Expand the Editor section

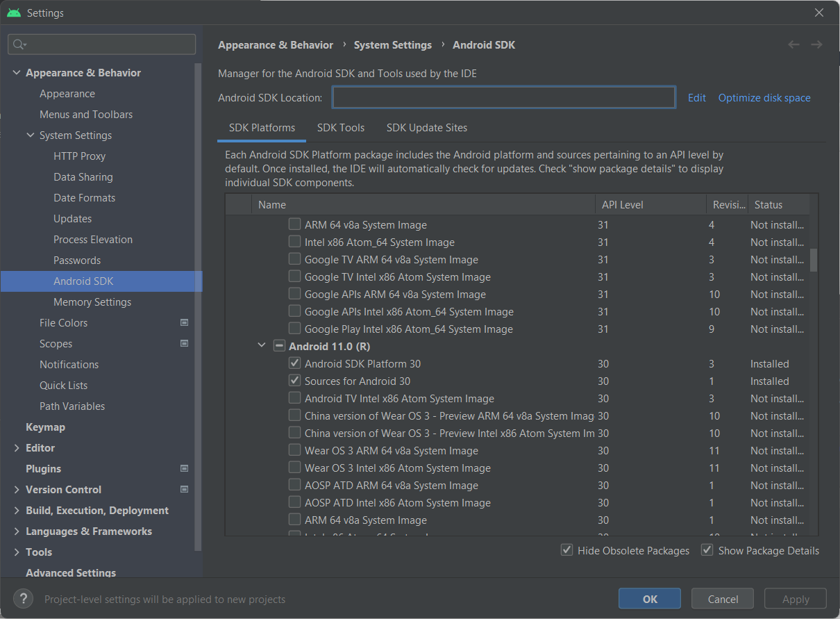(17, 447)
